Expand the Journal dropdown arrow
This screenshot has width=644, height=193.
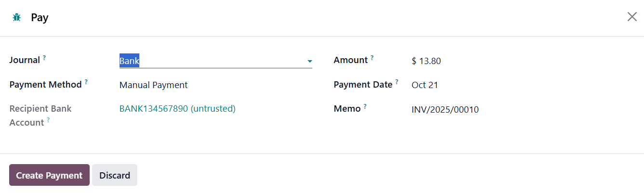(310, 62)
